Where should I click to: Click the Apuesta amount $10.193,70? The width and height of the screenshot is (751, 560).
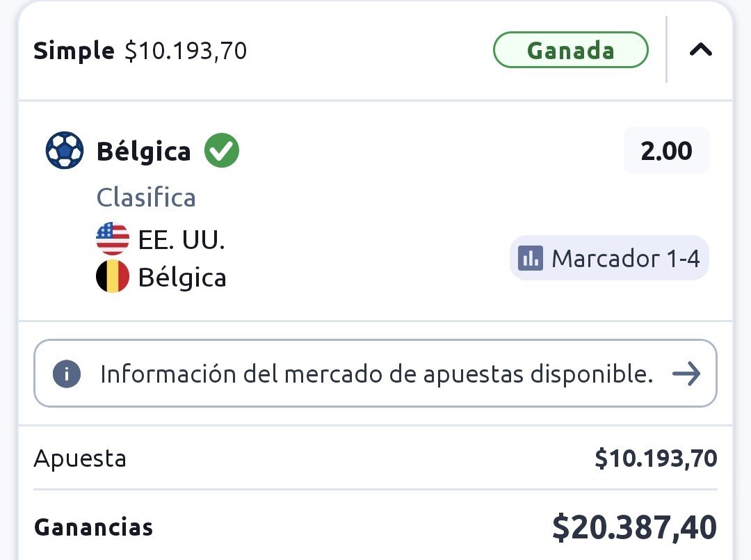(x=656, y=458)
